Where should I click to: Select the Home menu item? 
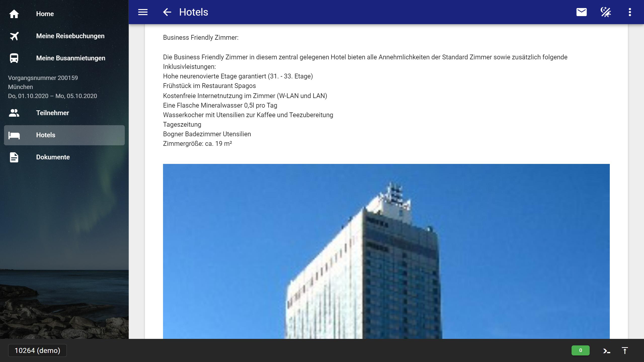click(64, 14)
